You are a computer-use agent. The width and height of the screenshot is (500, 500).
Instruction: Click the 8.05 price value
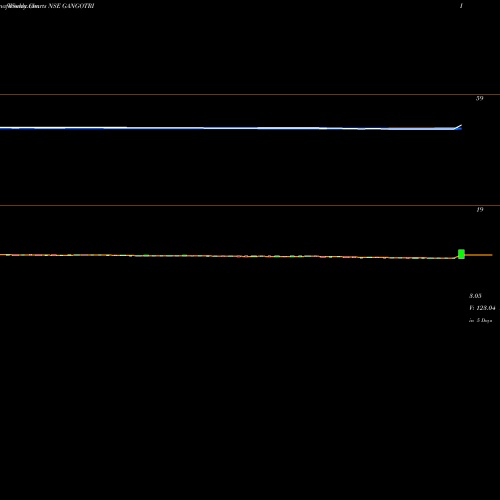pos(475,296)
